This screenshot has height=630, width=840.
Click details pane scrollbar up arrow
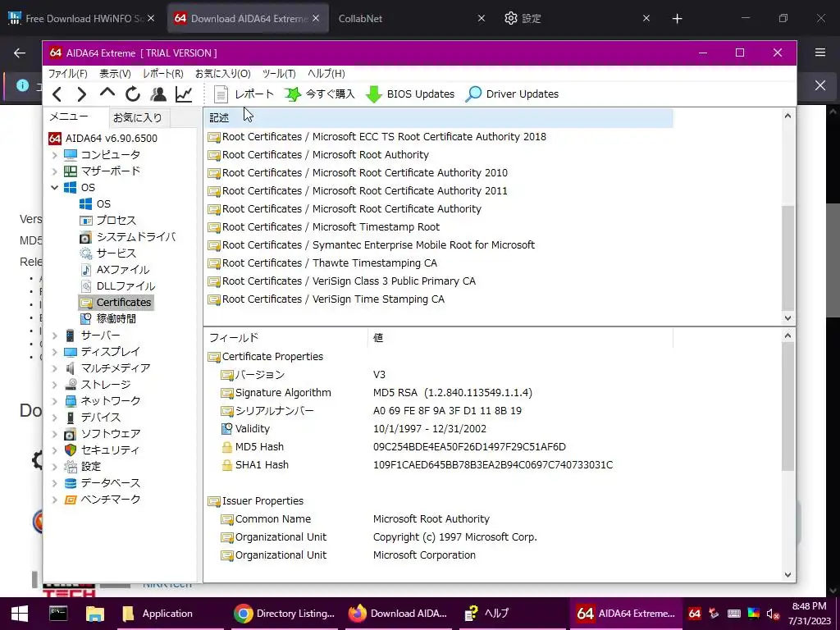[x=787, y=336]
